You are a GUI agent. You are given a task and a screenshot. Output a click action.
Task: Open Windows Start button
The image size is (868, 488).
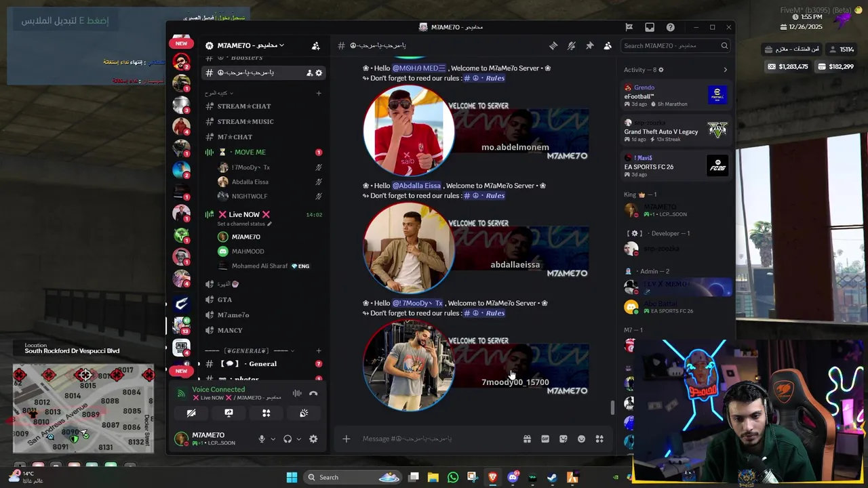pyautogui.click(x=292, y=477)
